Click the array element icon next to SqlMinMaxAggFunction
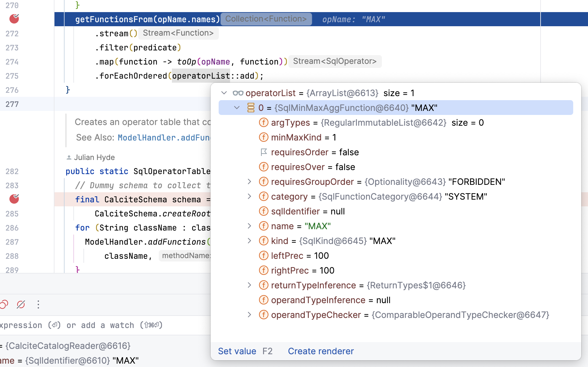This screenshot has height=367, width=588. (251, 108)
